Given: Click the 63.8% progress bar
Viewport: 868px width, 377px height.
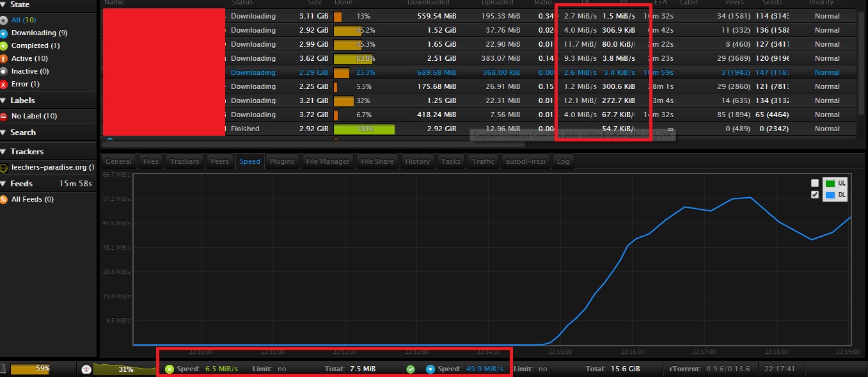Looking at the screenshot, I should tap(353, 58).
